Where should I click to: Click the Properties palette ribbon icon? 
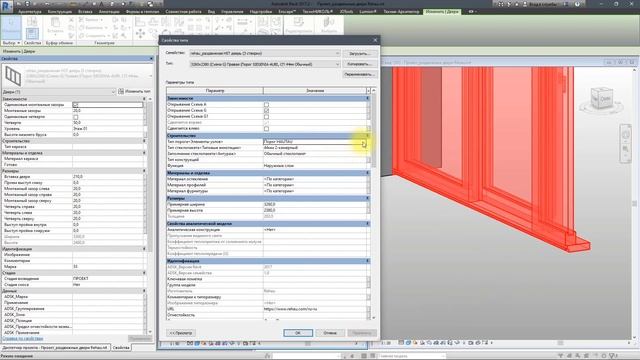[x=32, y=33]
